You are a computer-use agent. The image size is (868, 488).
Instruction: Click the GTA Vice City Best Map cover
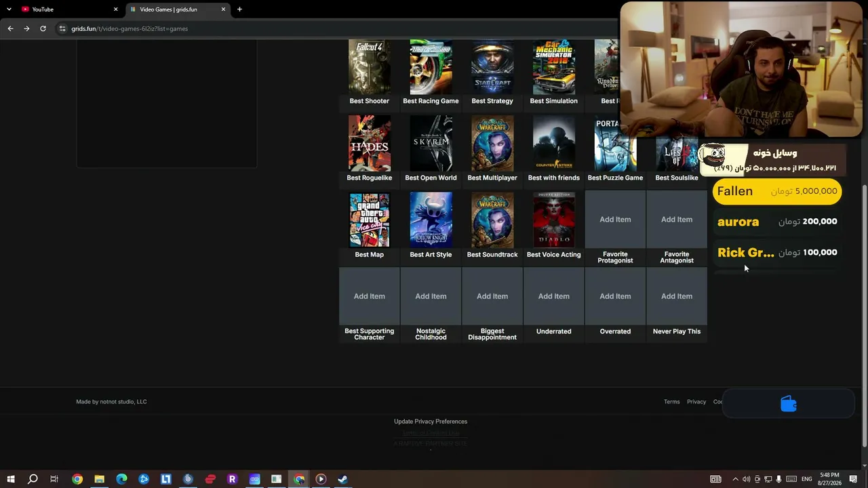tap(370, 220)
